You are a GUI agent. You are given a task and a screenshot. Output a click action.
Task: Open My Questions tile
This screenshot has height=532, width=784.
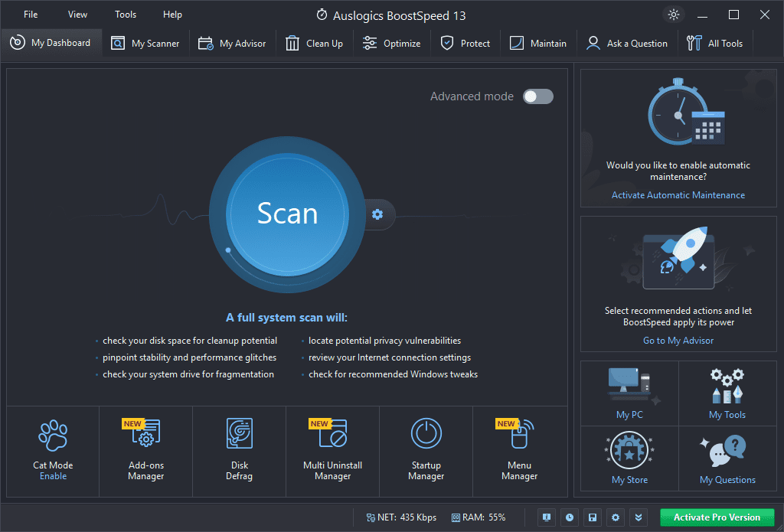[x=727, y=459]
